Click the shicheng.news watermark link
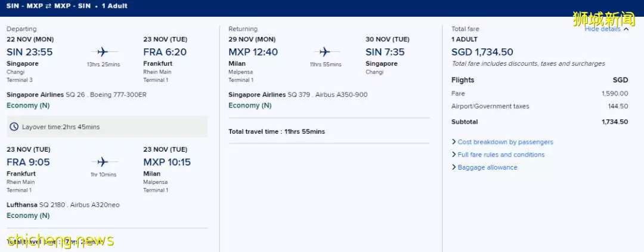 point(60,241)
